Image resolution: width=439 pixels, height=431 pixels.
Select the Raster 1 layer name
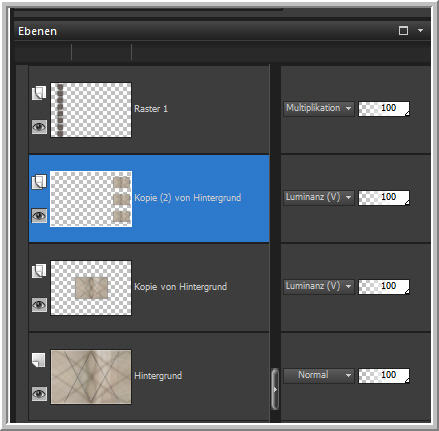(151, 109)
